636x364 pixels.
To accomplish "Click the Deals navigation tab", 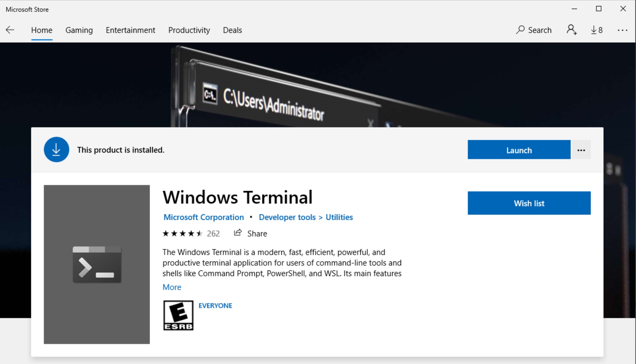I will pyautogui.click(x=232, y=30).
